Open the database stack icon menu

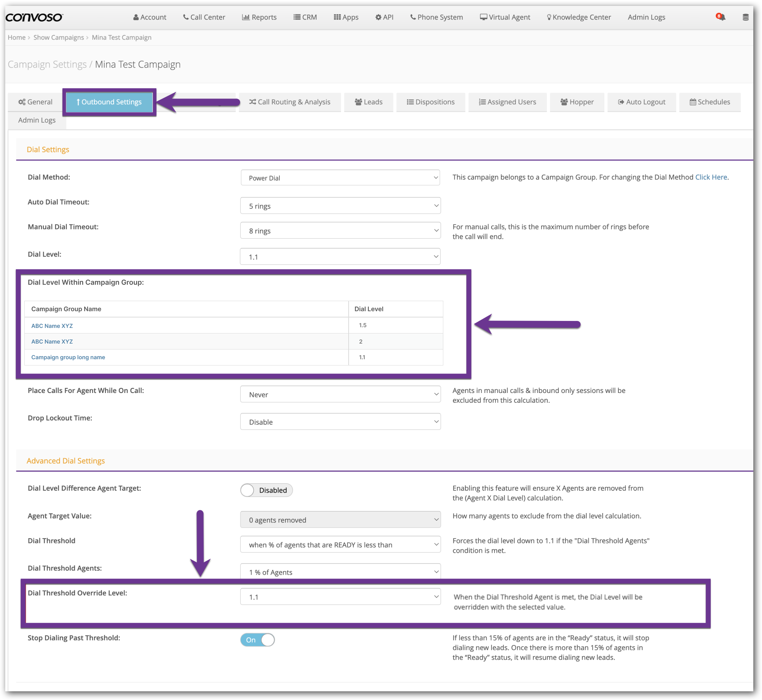(x=745, y=17)
